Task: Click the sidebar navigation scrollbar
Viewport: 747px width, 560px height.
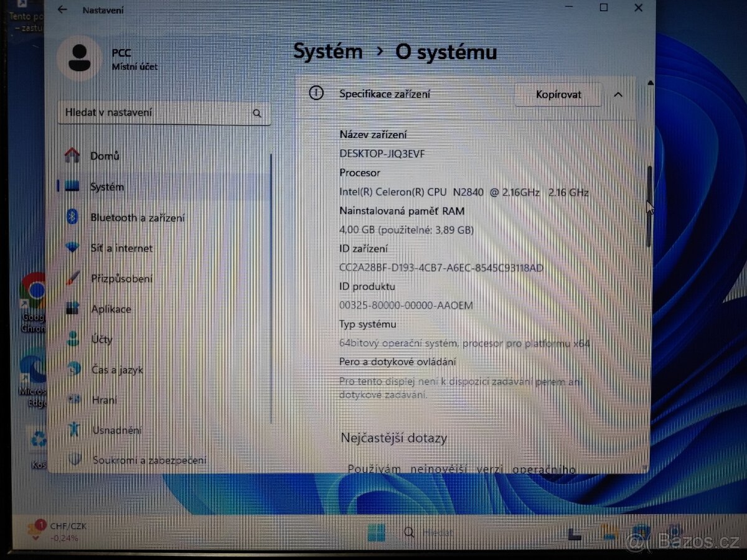Action: click(x=271, y=287)
